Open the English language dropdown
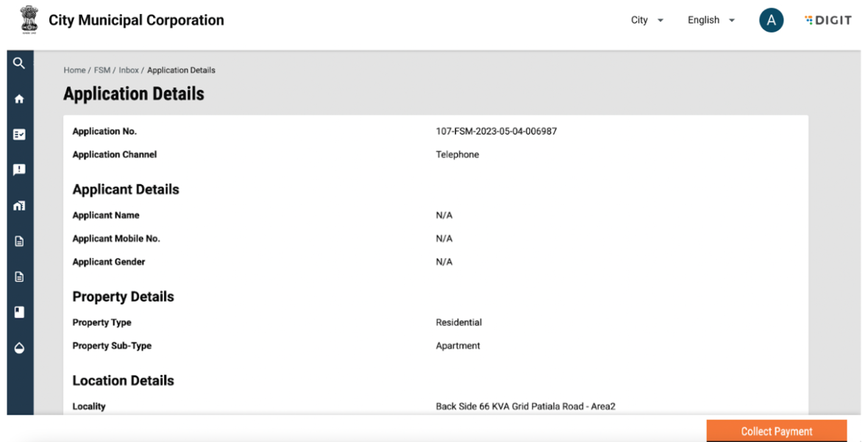Viewport: 868px width, 442px height. coord(711,21)
